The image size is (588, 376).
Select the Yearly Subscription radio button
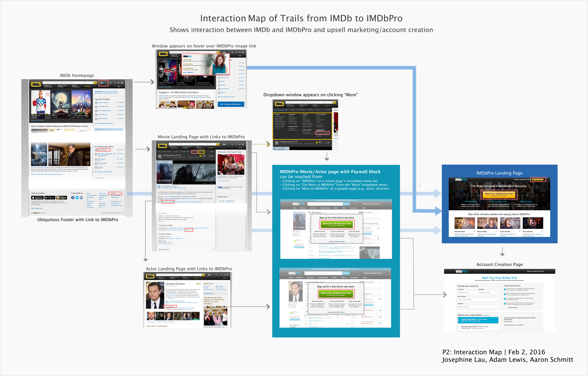[x=458, y=320]
